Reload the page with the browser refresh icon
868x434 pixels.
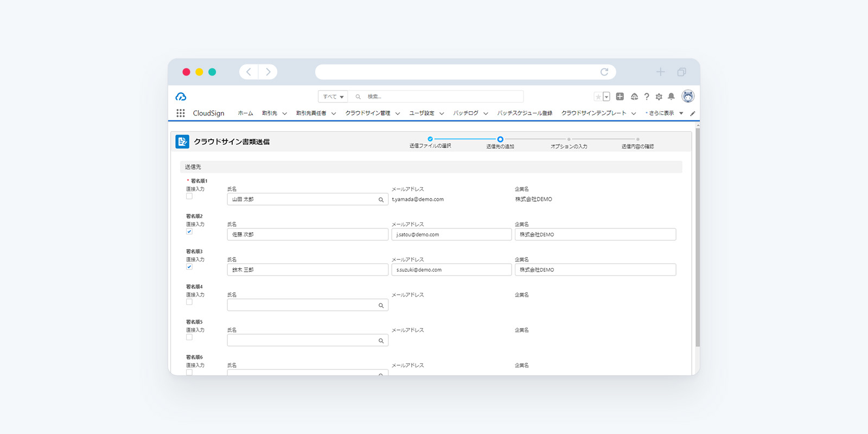(604, 72)
